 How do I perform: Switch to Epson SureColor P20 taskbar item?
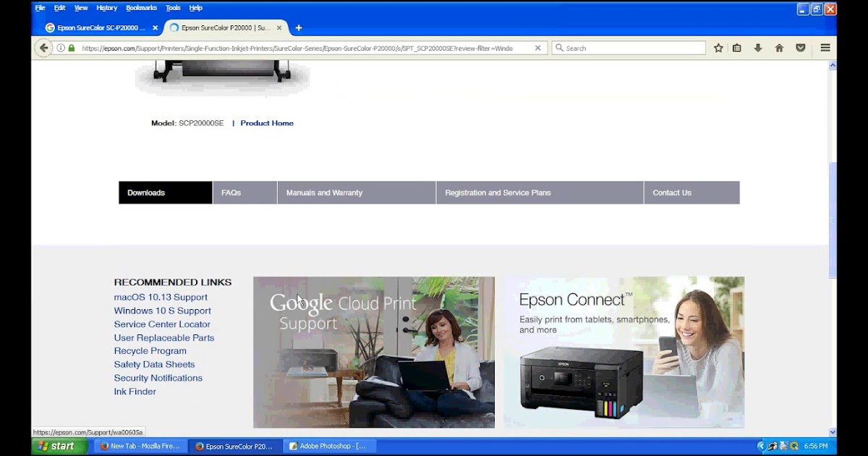[x=234, y=447]
